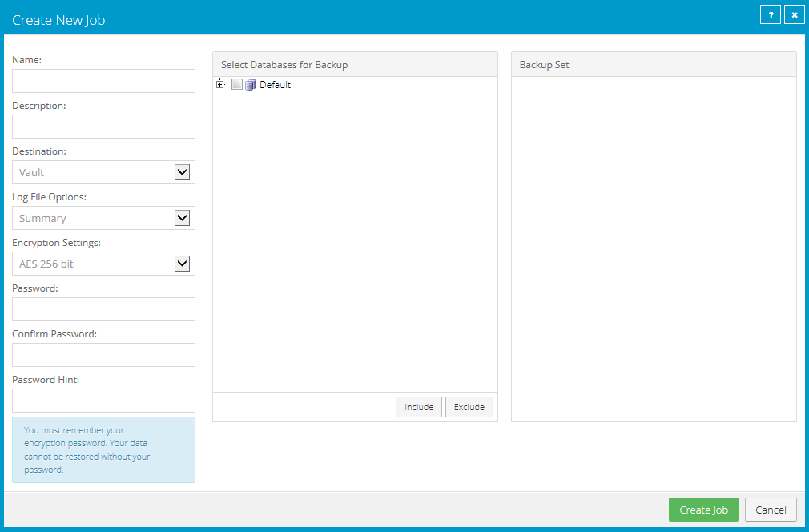Click the Cancel button
The image size is (809, 532).
pos(770,510)
